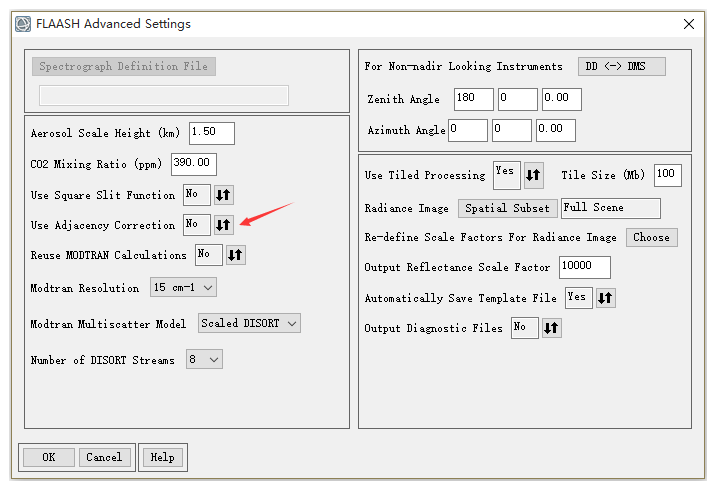Close the FLAASH Advanced Settings window
Screen dimensions: 715x487
point(689,24)
